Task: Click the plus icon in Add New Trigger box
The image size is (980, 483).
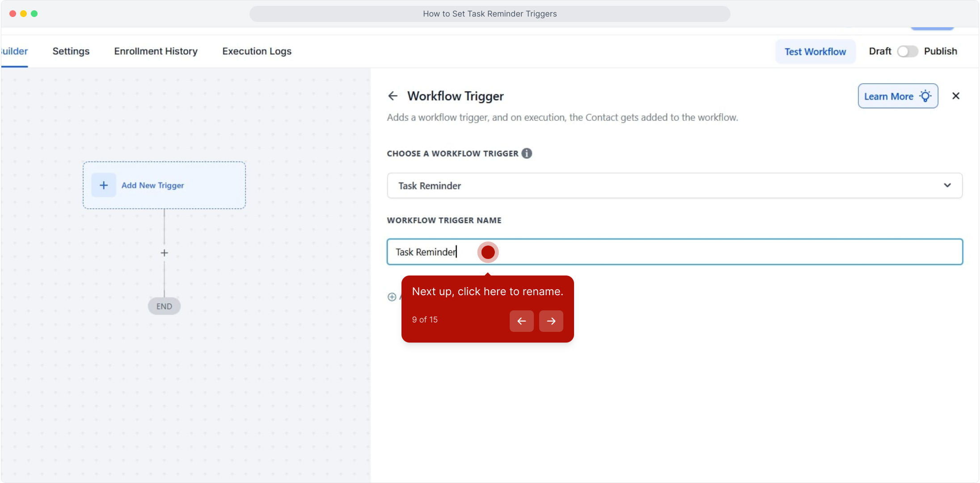Action: tap(104, 185)
